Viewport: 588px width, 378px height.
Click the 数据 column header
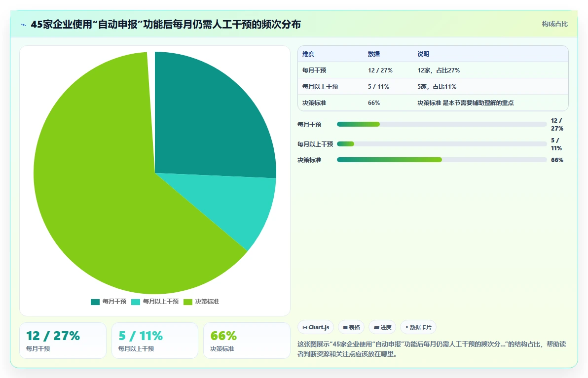374,54
